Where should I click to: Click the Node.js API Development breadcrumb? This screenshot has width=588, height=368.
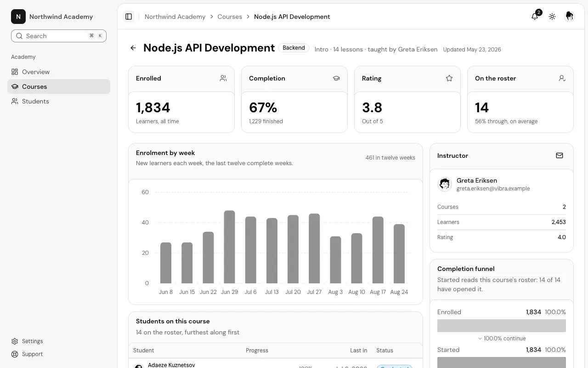(292, 17)
